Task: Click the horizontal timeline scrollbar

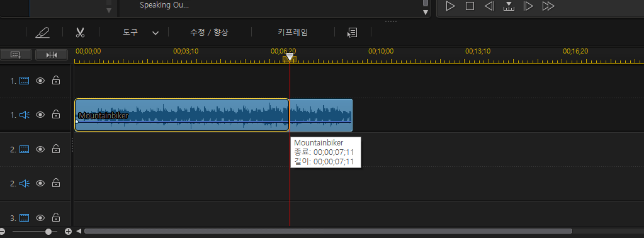Action: tap(328, 232)
